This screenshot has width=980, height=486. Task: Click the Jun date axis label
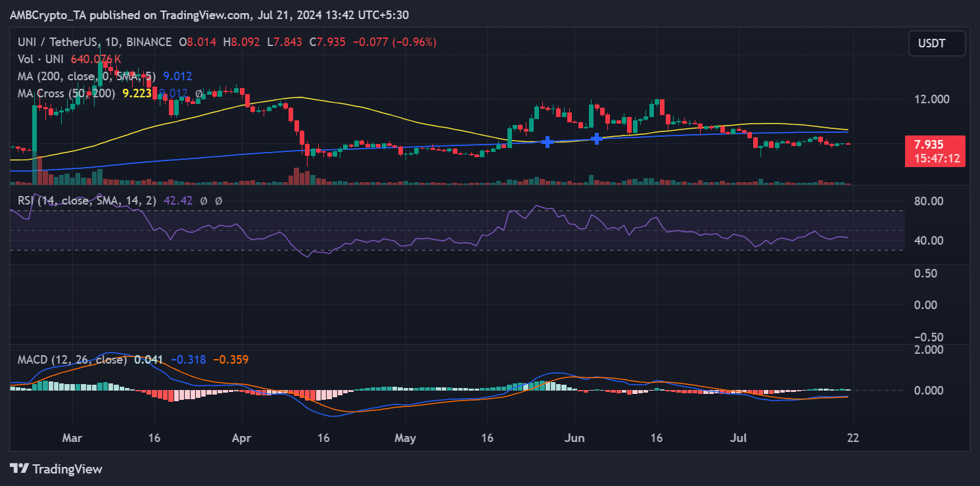(574, 438)
